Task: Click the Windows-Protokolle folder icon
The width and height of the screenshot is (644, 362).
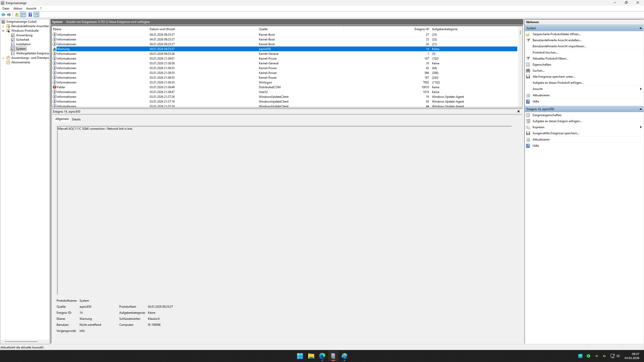Action: tap(8, 31)
